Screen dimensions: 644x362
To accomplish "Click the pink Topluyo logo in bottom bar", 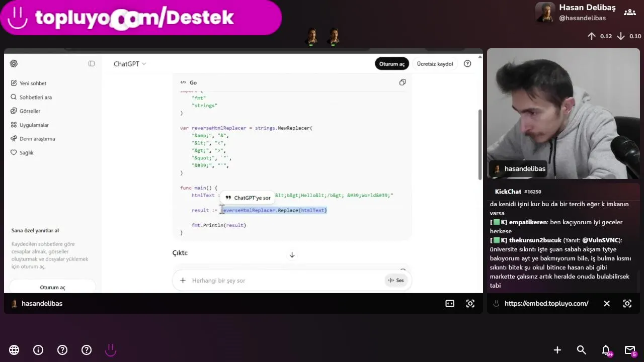I will pyautogui.click(x=111, y=350).
